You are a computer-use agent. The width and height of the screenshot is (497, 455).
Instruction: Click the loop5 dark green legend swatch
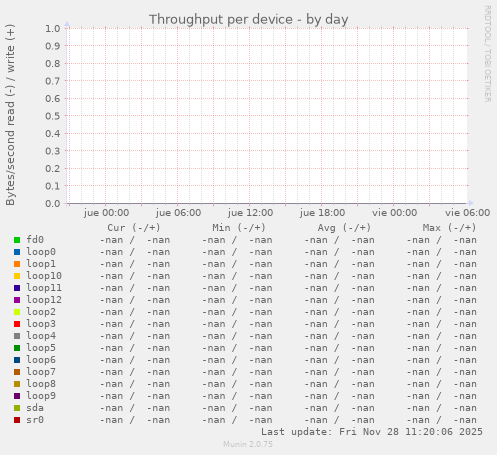pyautogui.click(x=17, y=348)
